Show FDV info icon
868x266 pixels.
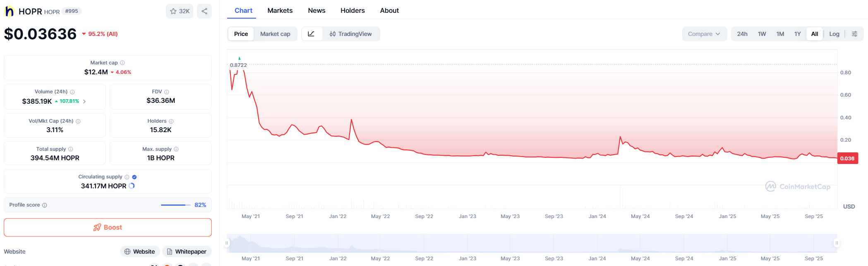pos(167,92)
